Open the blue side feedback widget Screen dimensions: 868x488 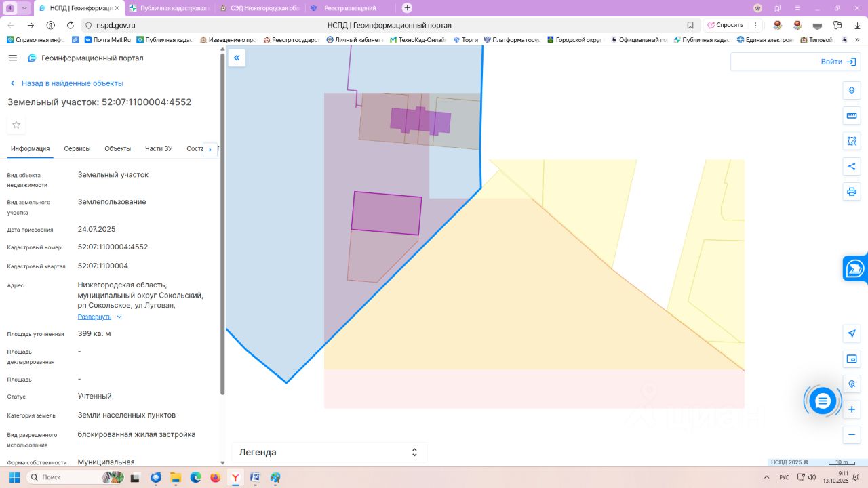point(856,268)
